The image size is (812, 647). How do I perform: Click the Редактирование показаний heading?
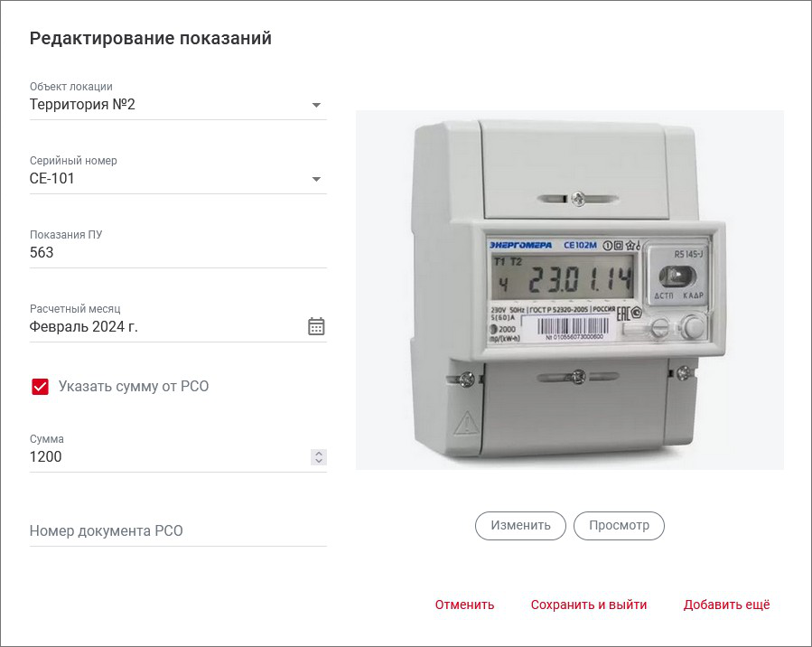pos(151,38)
